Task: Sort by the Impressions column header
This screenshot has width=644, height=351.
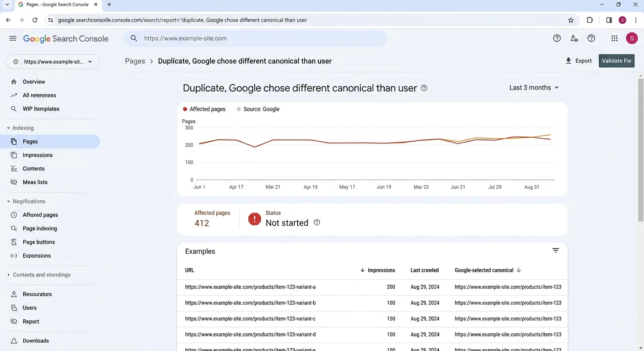Action: 378,270
